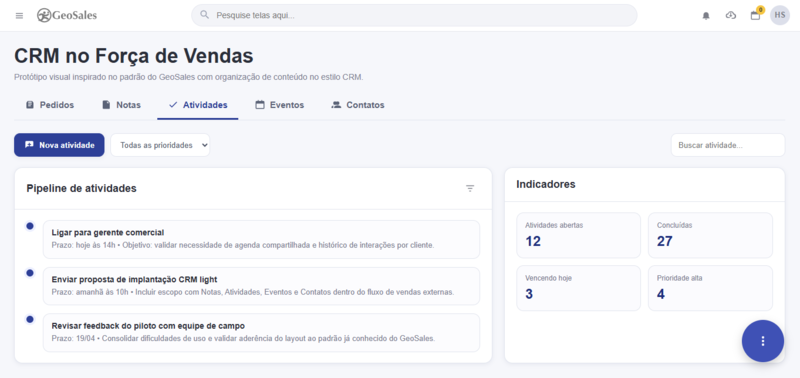This screenshot has height=378, width=800.
Task: Click the Prazo: amanhã às 10h description
Action: tap(253, 292)
